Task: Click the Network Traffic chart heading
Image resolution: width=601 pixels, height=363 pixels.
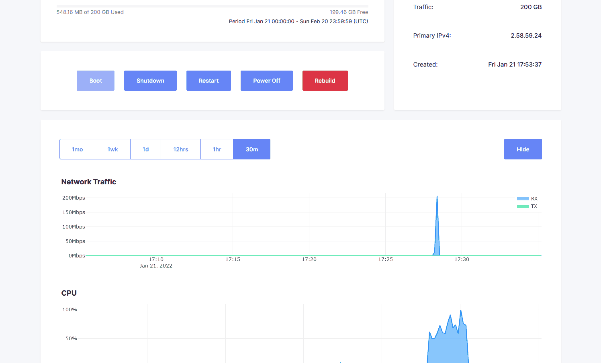Action: pyautogui.click(x=89, y=182)
